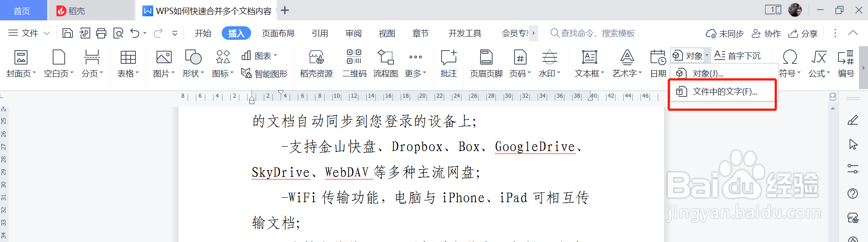The width and height of the screenshot is (868, 242).
Task: Expand ribbon tools with the right-edge arrow
Action: [863, 68]
